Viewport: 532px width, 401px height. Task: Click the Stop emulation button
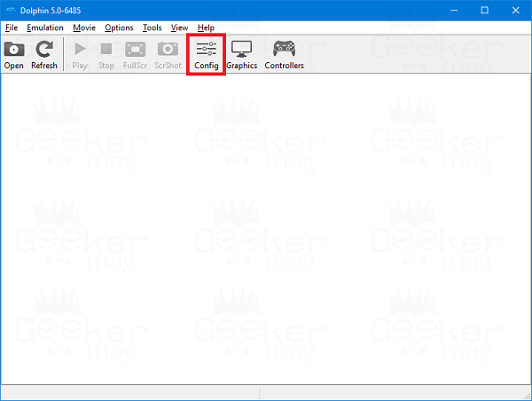(x=106, y=55)
